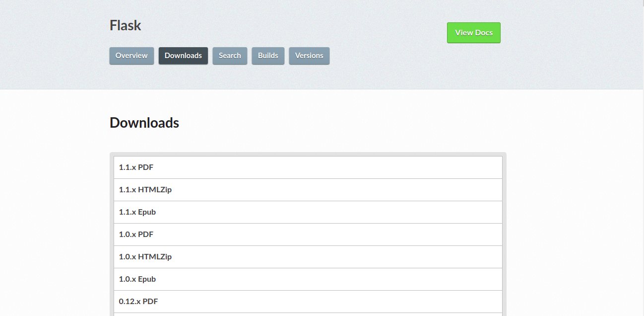Image resolution: width=644 pixels, height=316 pixels.
Task: Open the Versions tab
Action: [309, 56]
